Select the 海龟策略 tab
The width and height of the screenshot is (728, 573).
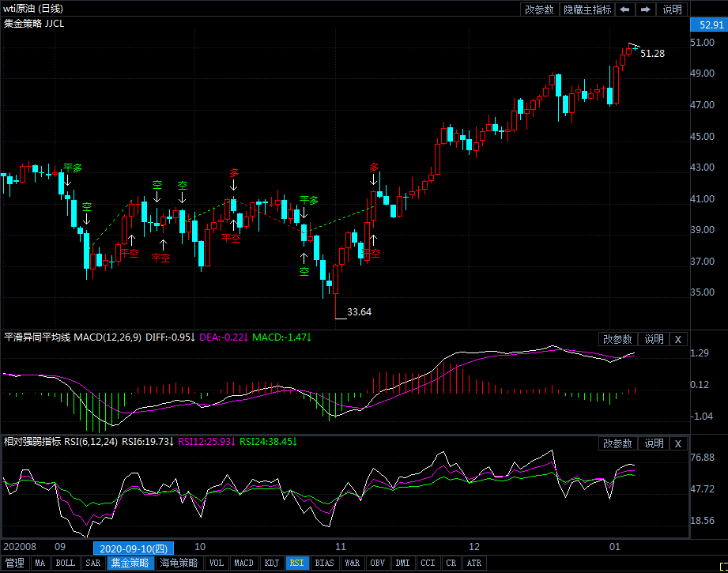(179, 564)
